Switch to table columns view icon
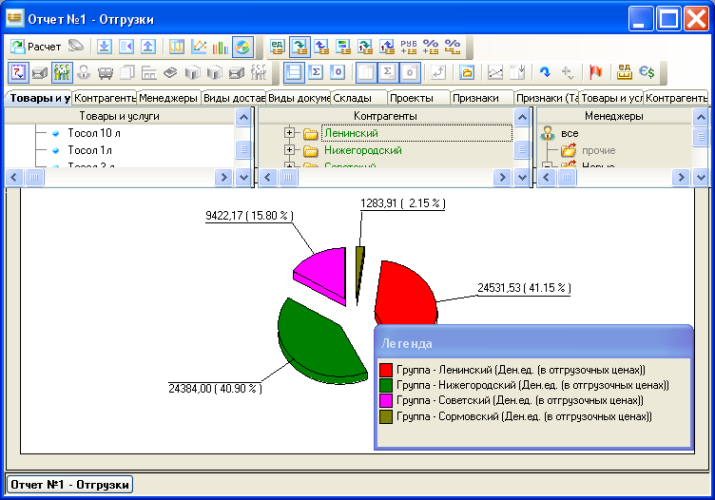The image size is (715, 500). tap(176, 46)
